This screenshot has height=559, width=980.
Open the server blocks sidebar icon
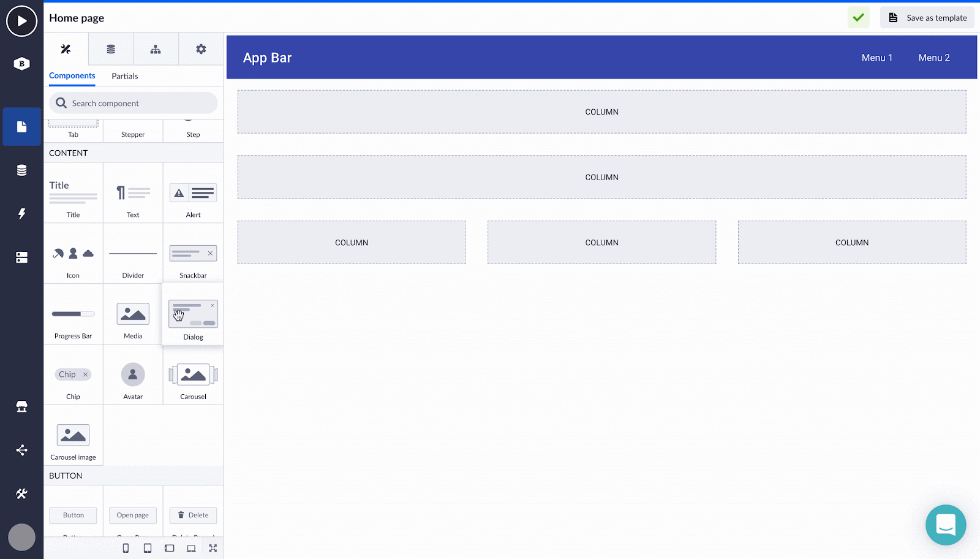[x=21, y=257]
